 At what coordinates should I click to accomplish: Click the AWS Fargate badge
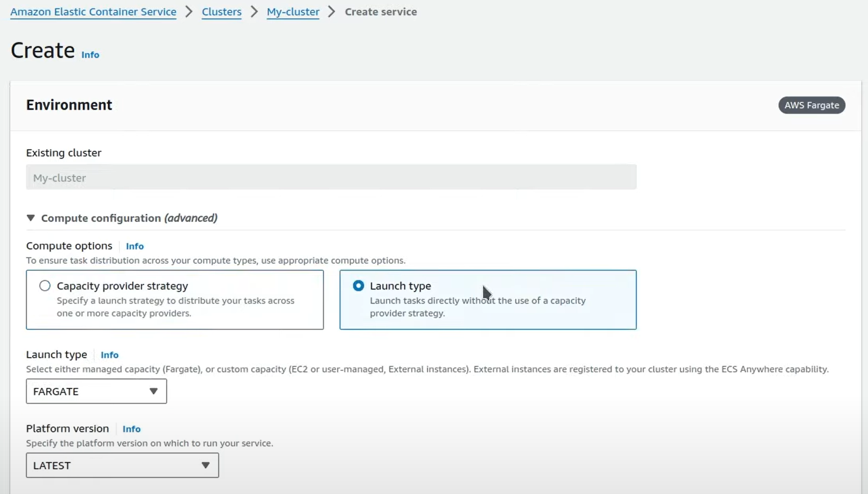[811, 105]
